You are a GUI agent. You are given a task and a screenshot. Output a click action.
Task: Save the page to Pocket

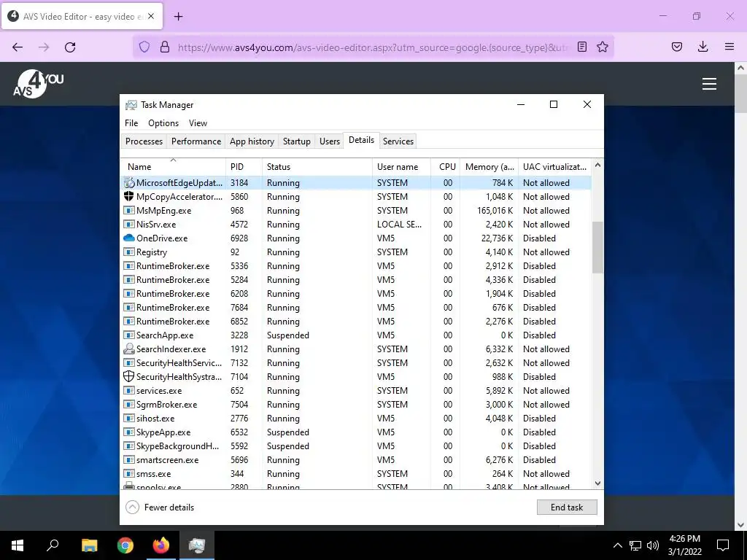676,47
